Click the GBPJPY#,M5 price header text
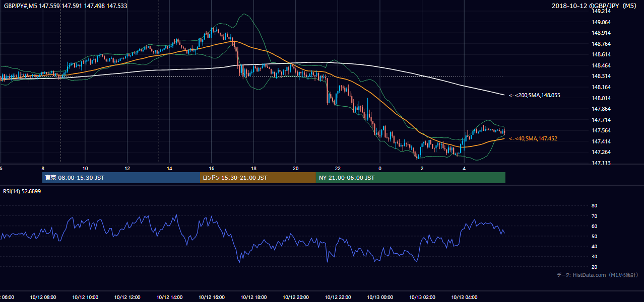This screenshot has height=302, width=644. (66, 6)
